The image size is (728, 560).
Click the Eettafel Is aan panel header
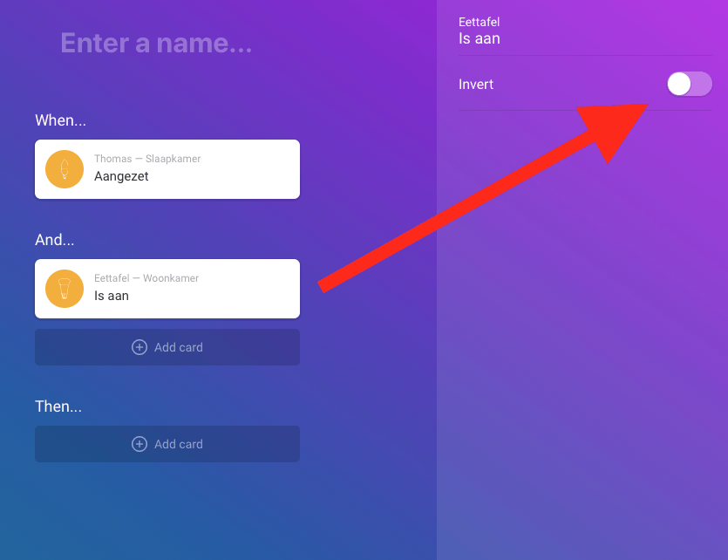point(480,31)
